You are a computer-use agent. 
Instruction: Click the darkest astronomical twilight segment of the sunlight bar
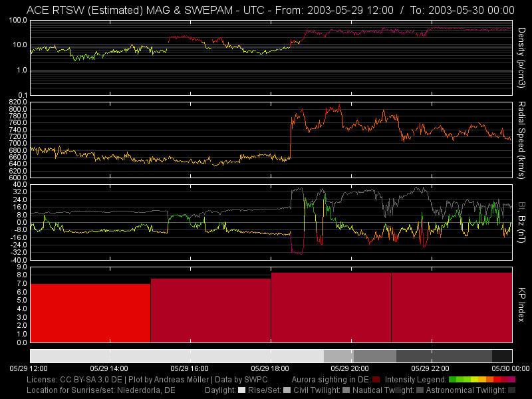[502, 356]
